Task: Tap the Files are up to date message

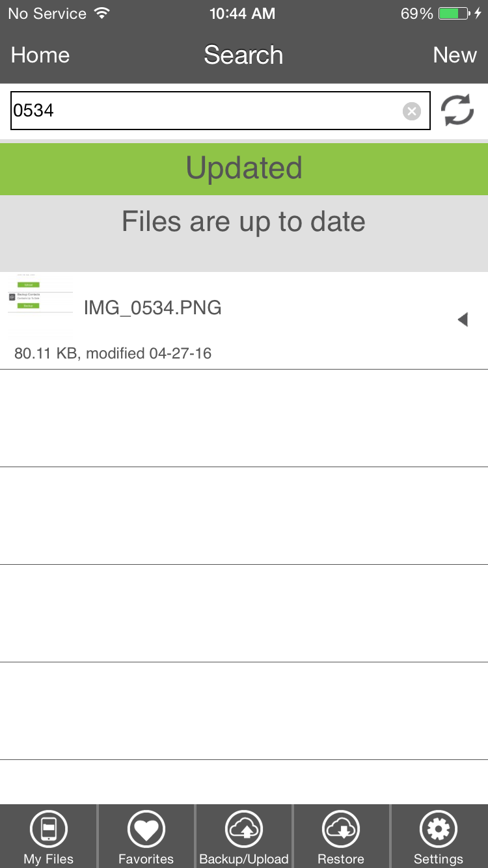Action: 244,222
